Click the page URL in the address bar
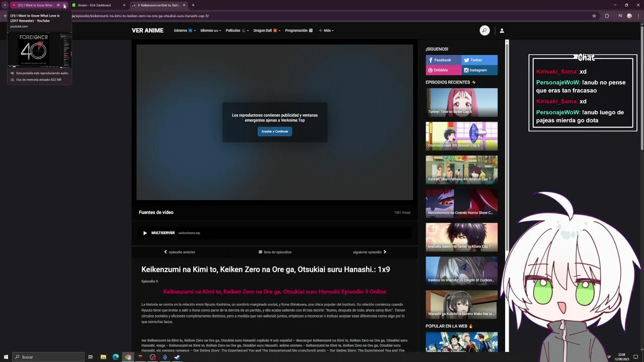644x362 pixels. coord(141,16)
